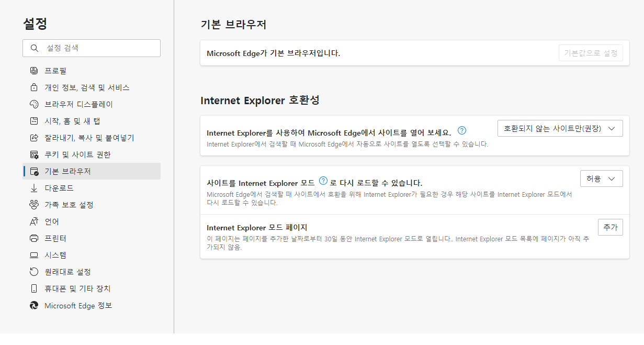
Task: Click the 원래대로 설정 reset icon
Action: (x=34, y=272)
